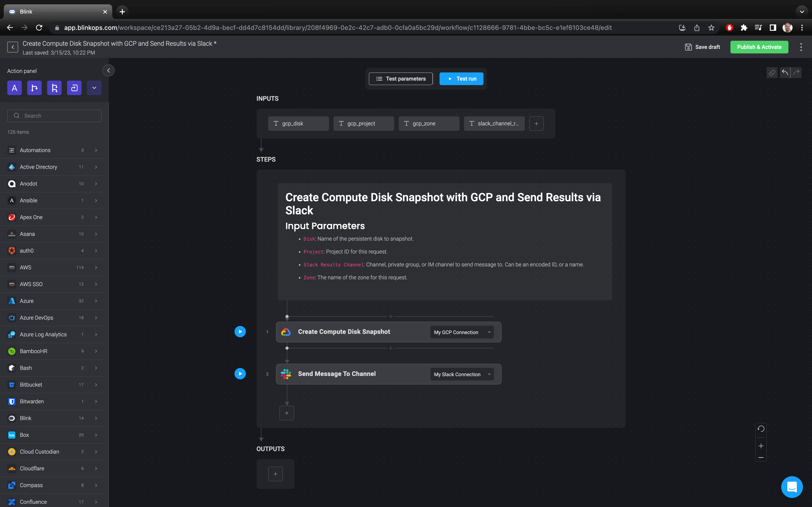Click the Publish & Activate button
Viewport: 812px width, 507px height.
click(x=759, y=47)
